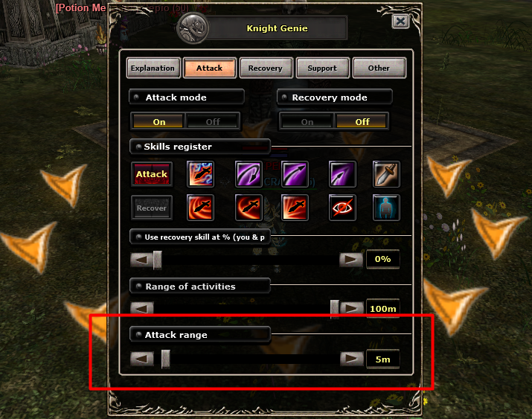Viewport: 532px width, 419px height.
Task: Switch to the Recovery tab
Action: click(x=266, y=68)
